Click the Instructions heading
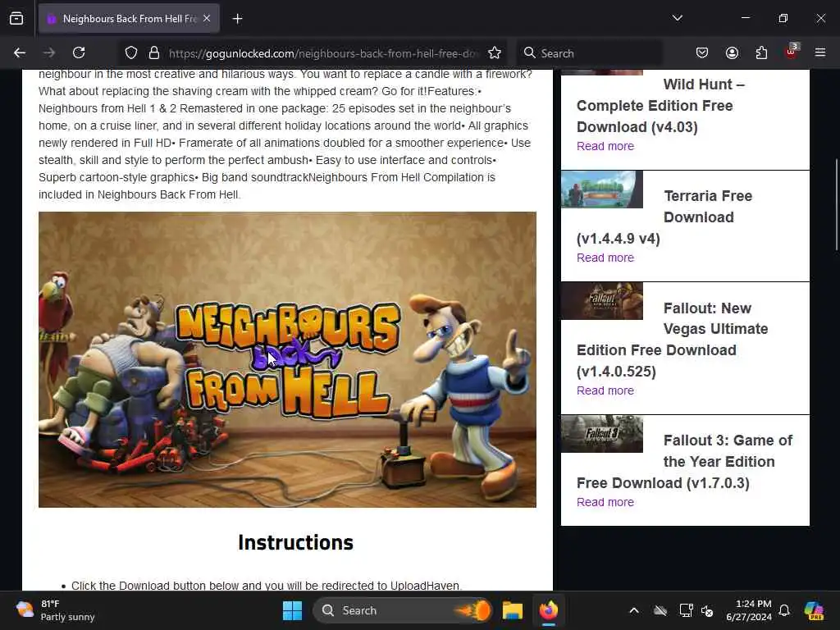This screenshot has height=630, width=840. [295, 542]
